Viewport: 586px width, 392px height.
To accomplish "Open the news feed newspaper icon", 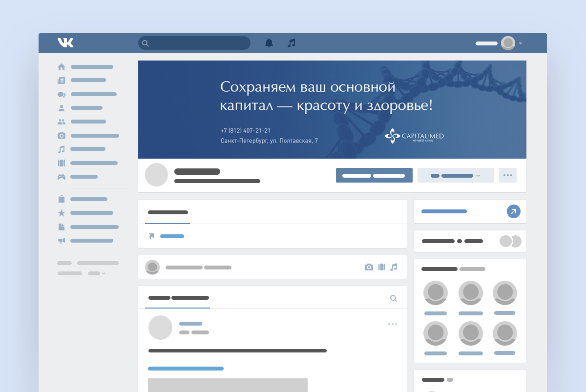I will (62, 81).
